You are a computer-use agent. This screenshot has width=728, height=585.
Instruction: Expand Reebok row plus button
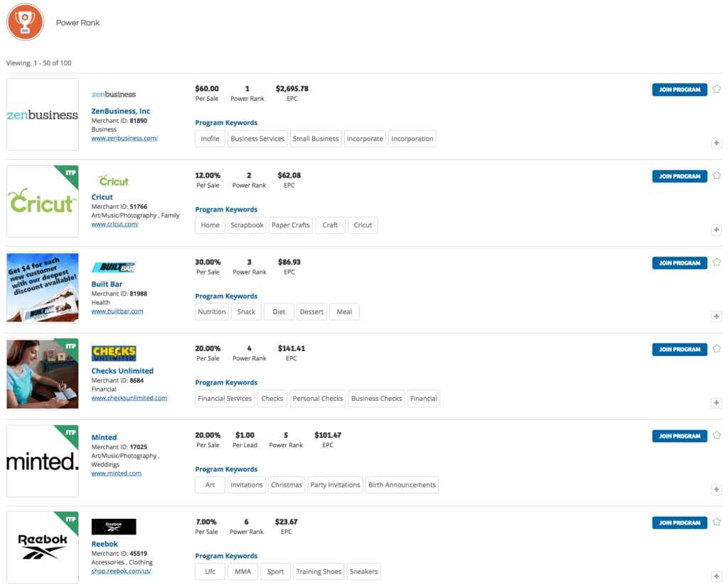(717, 576)
